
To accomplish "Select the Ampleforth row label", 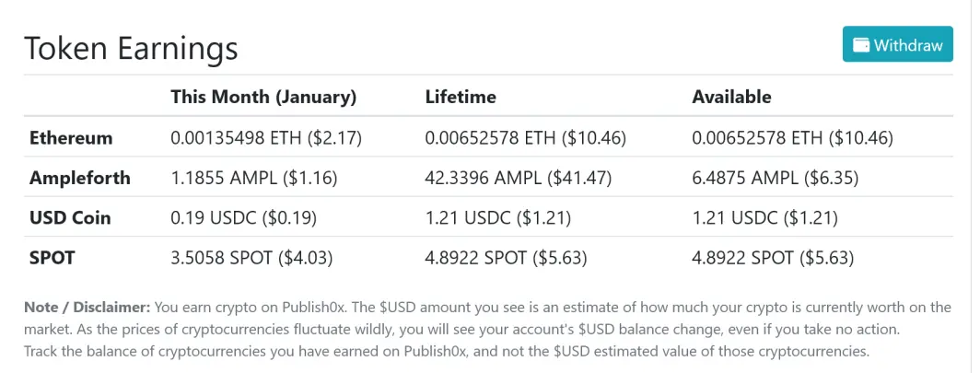I will click(80, 178).
